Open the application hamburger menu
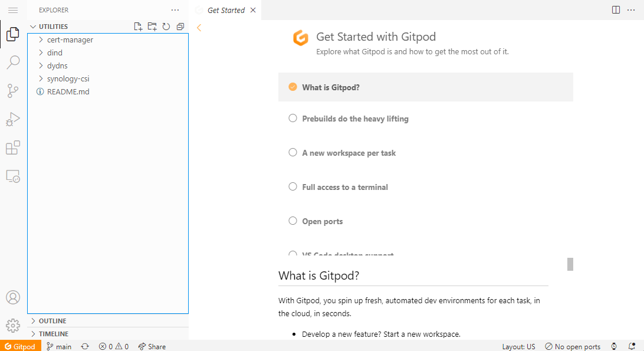 13,10
